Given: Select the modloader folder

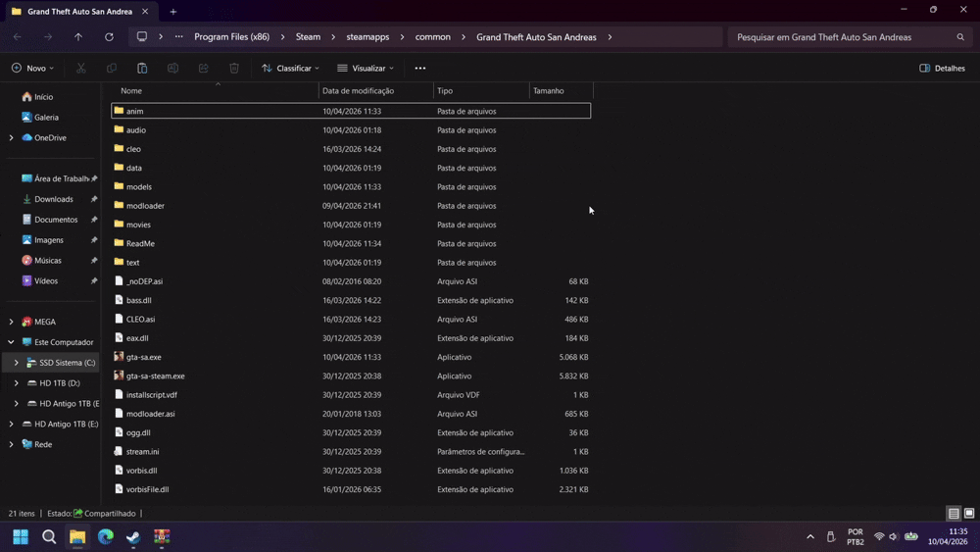Looking at the screenshot, I should point(351,206).
